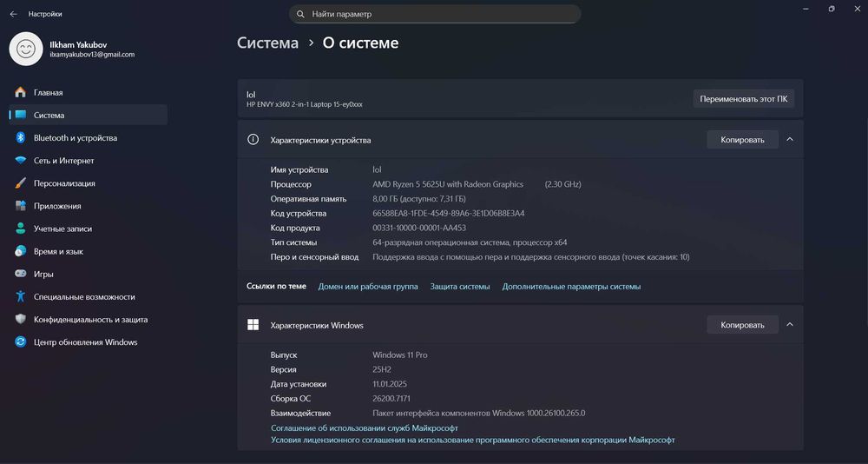Click the info icon beside Характеристики устройства
Screen dimensions: 868x464
[x=253, y=140]
